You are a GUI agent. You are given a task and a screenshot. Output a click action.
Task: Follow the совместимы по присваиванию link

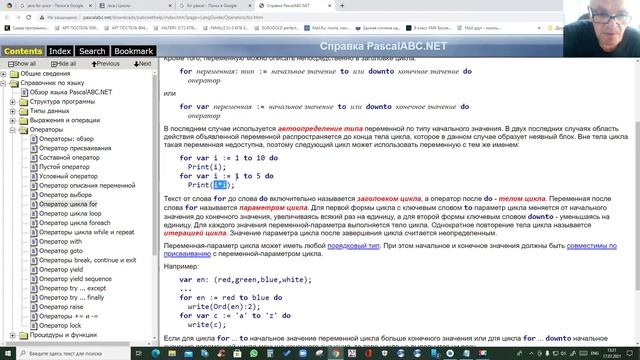[x=591, y=246]
